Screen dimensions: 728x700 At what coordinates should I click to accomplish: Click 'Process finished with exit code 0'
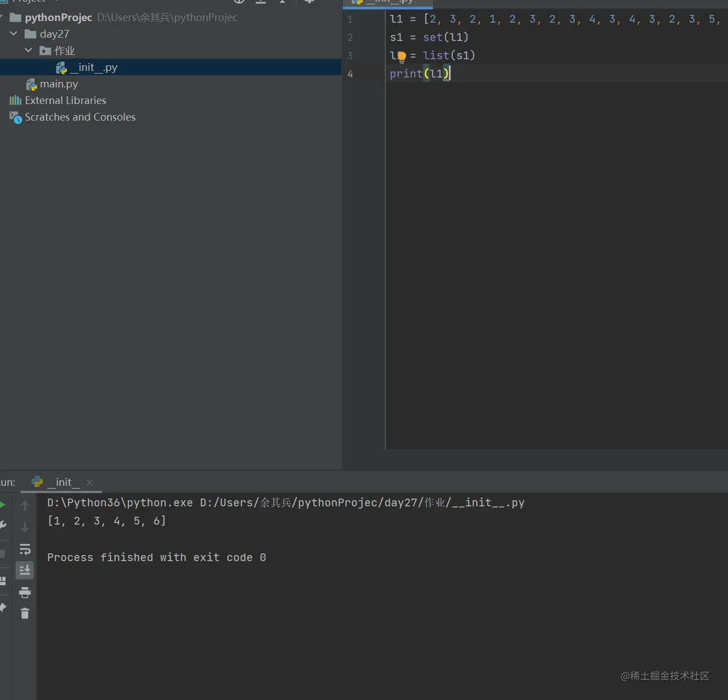click(157, 557)
